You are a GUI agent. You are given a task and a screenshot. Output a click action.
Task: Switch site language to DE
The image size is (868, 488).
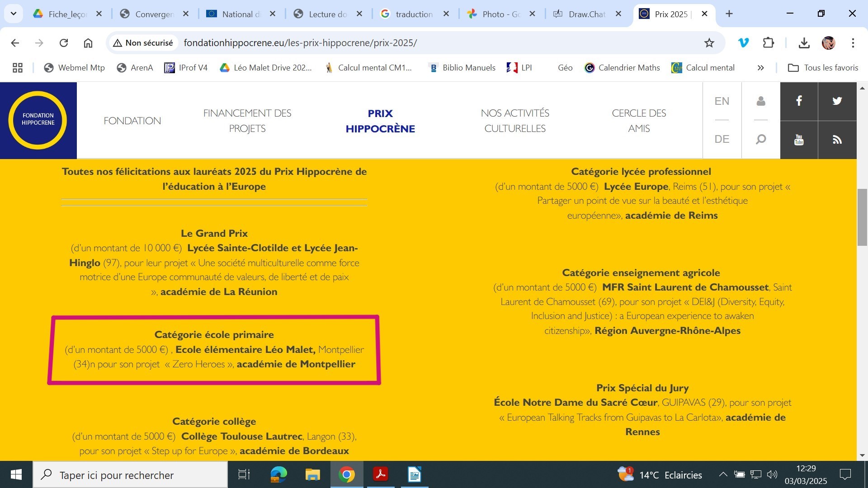[722, 139]
